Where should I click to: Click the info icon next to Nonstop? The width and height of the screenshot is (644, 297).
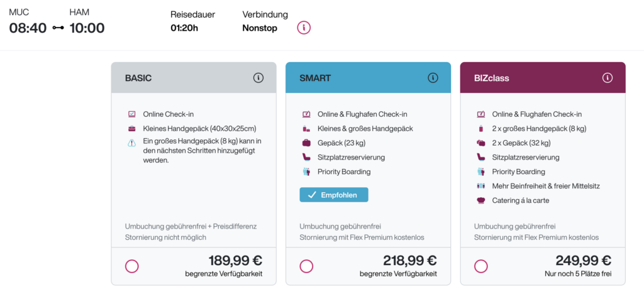304,28
